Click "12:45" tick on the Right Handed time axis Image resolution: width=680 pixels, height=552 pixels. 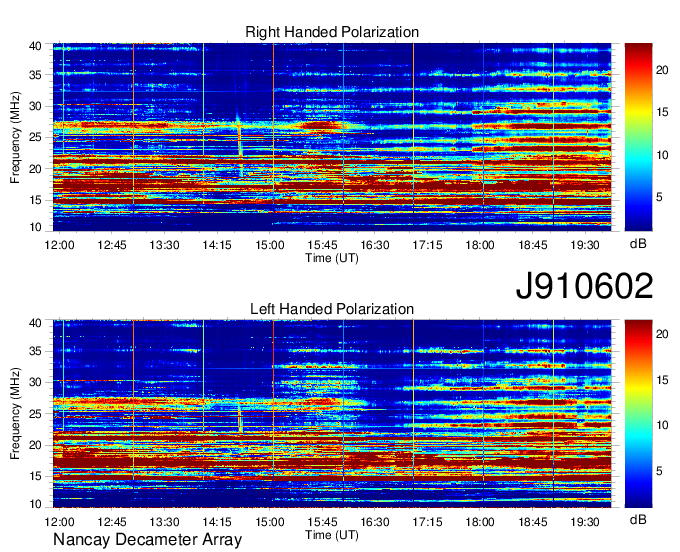(112, 245)
